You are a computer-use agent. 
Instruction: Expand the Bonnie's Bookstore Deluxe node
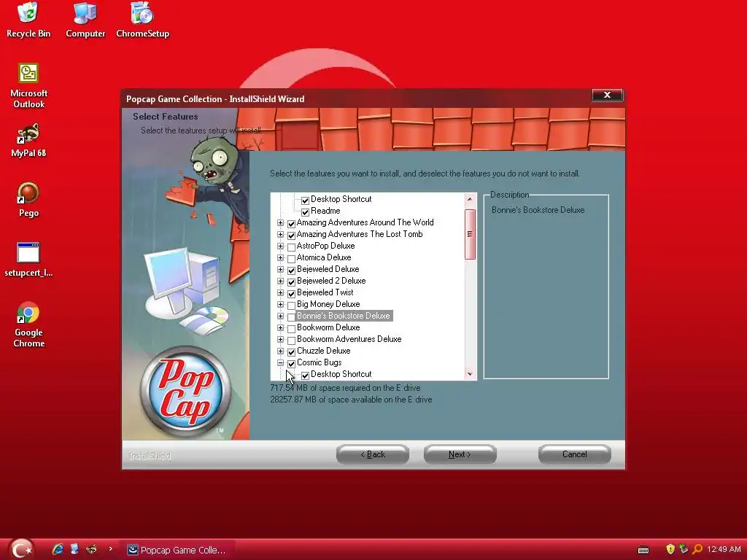pos(281,316)
